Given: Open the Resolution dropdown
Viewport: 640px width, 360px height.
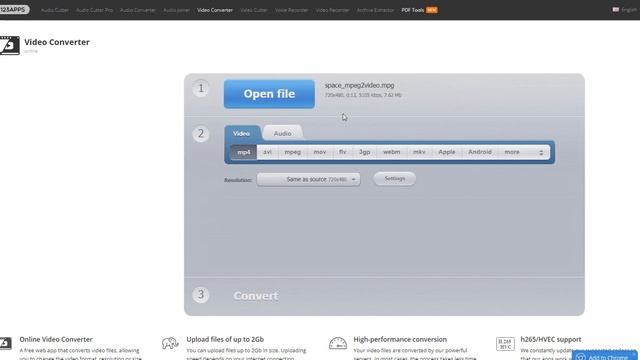Looking at the screenshot, I should (309, 179).
